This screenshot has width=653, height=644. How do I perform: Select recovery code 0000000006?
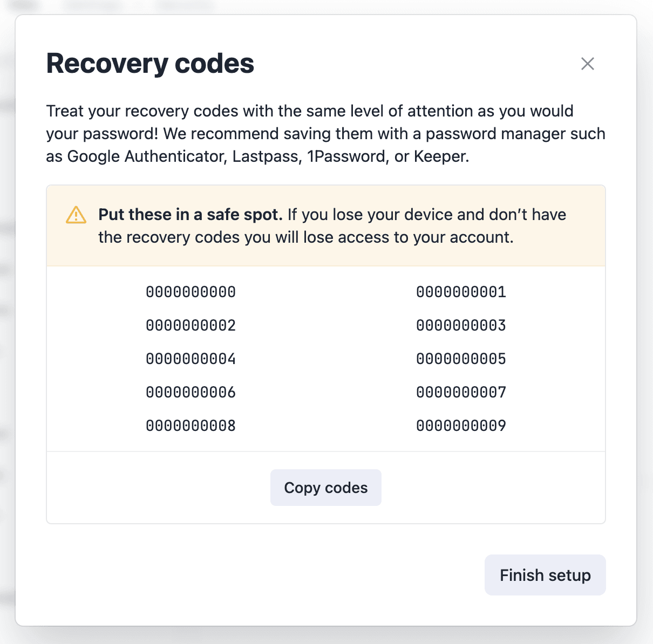coord(190,392)
